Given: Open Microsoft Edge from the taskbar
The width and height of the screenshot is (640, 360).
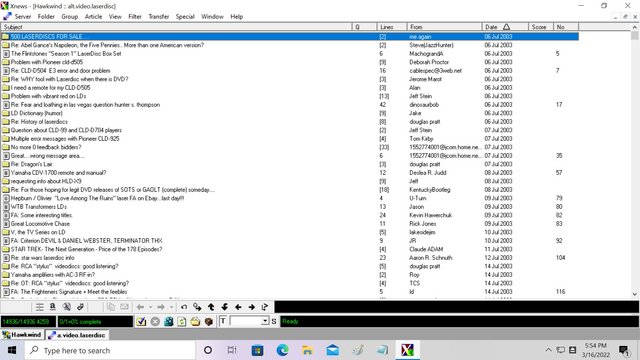Looking at the screenshot, I should pos(282,350).
